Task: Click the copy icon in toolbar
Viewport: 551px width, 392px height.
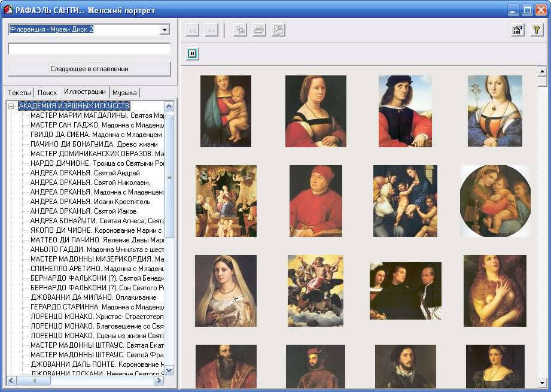Action: pyautogui.click(x=240, y=31)
